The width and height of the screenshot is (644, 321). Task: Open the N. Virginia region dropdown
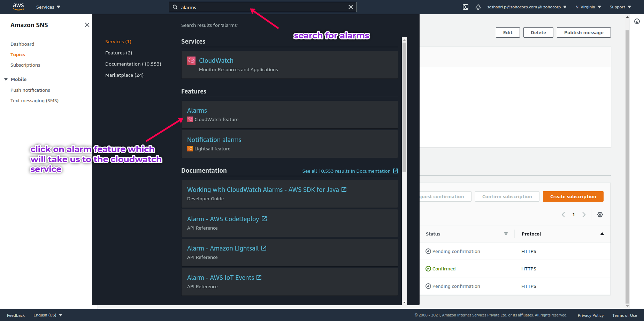[x=588, y=7]
